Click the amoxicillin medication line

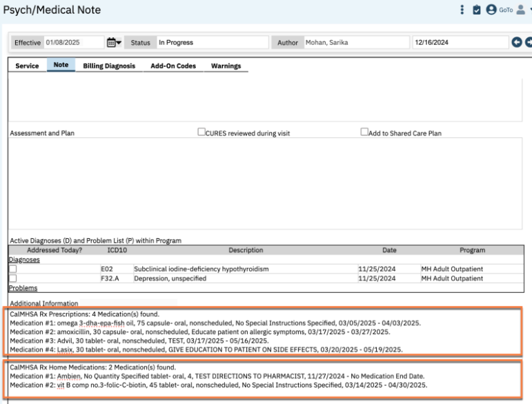(200, 331)
